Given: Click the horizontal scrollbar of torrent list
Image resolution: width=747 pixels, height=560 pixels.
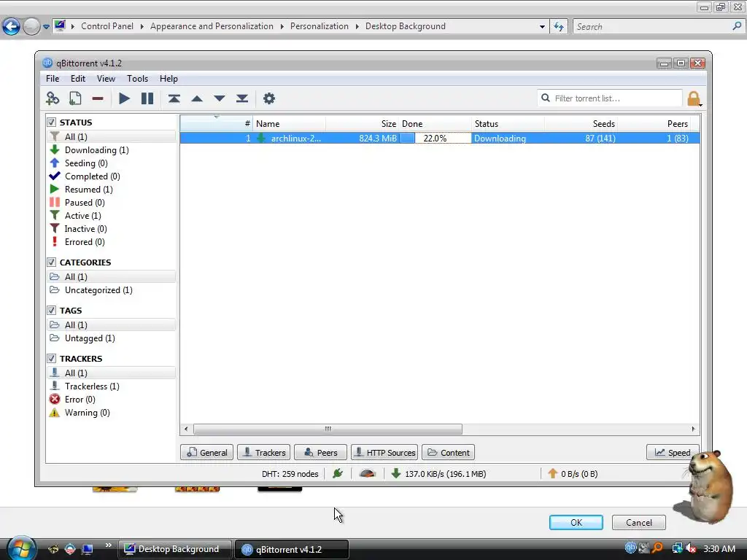Looking at the screenshot, I should click(328, 429).
